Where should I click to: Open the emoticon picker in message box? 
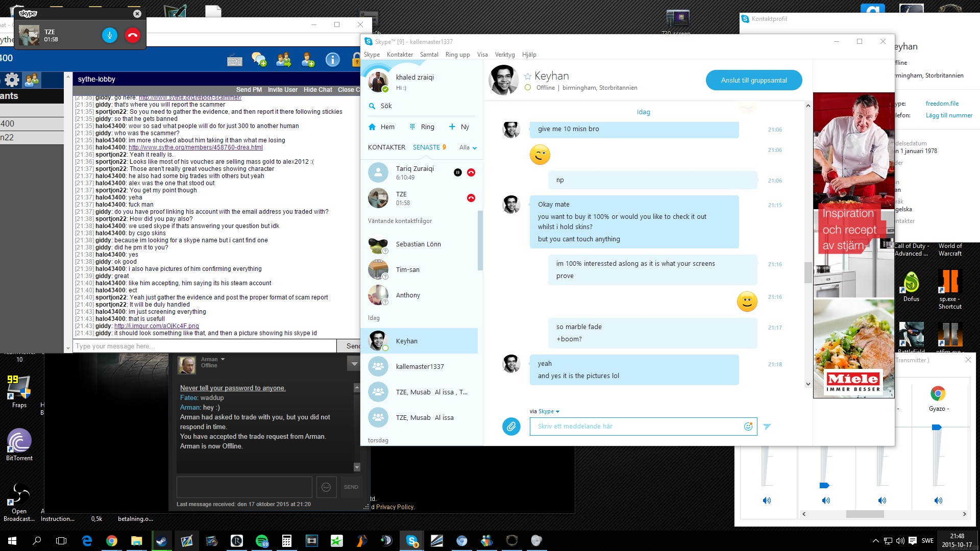pos(748,427)
